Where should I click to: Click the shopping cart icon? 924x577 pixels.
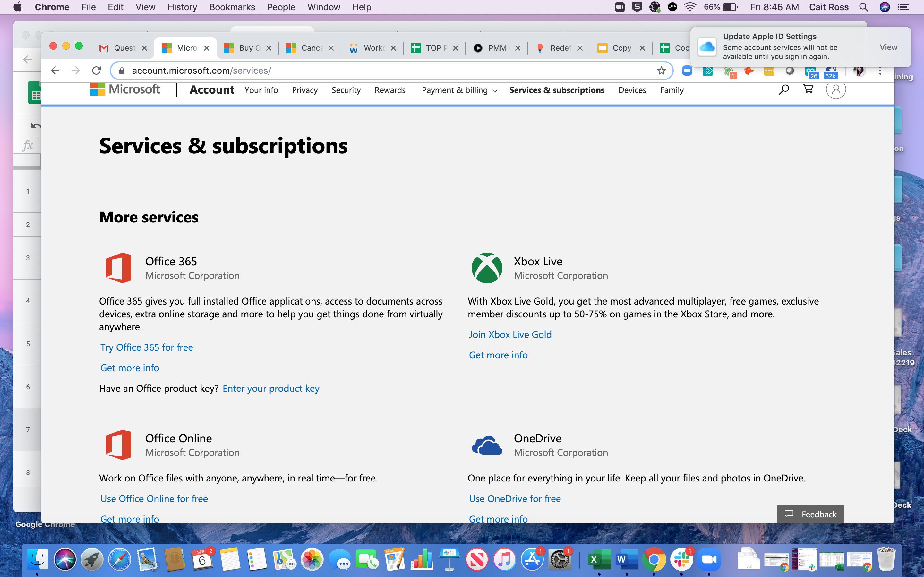808,89
